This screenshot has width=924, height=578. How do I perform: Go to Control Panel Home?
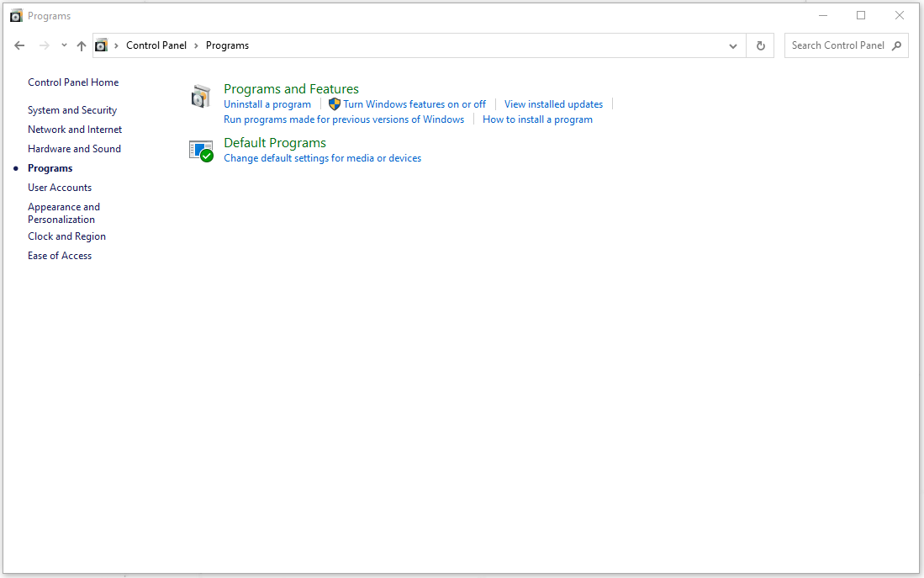[x=73, y=82]
